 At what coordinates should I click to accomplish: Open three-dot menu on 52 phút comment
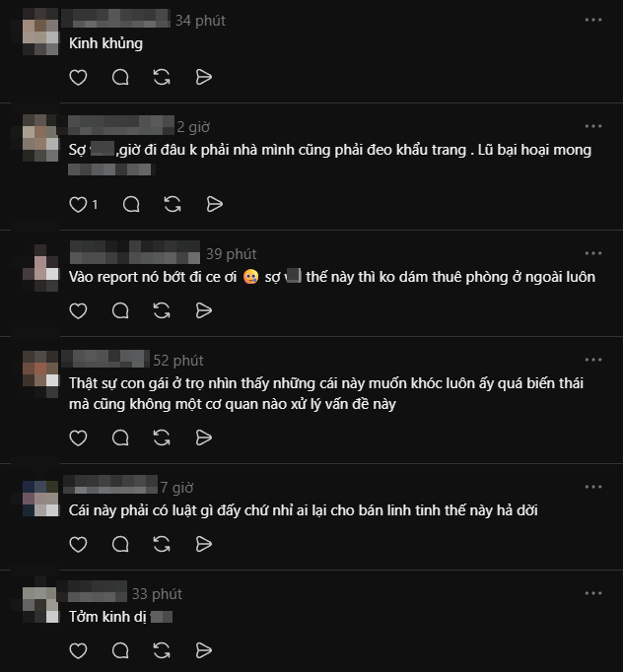pyautogui.click(x=593, y=360)
